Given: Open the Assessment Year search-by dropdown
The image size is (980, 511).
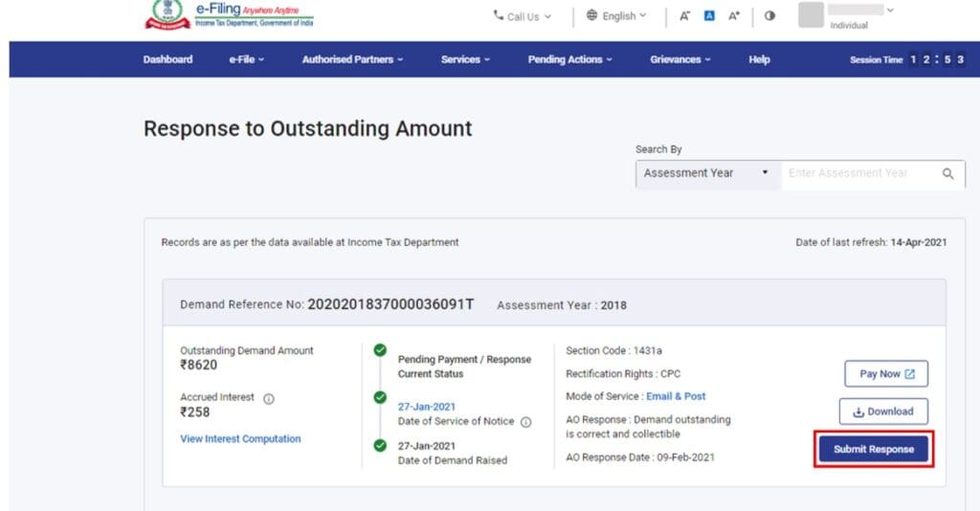Looking at the screenshot, I should 707,173.
